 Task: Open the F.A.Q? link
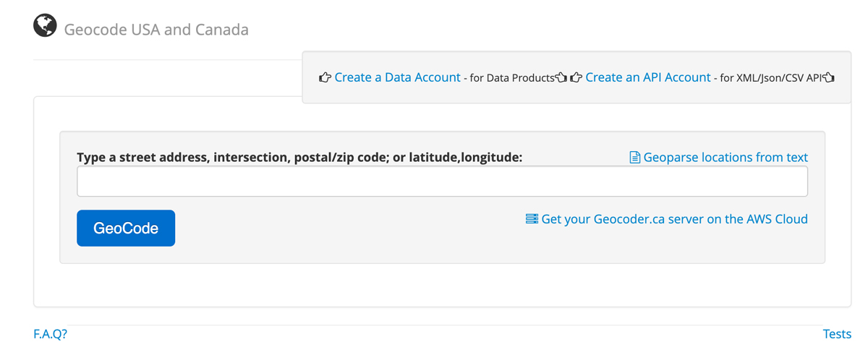(51, 334)
